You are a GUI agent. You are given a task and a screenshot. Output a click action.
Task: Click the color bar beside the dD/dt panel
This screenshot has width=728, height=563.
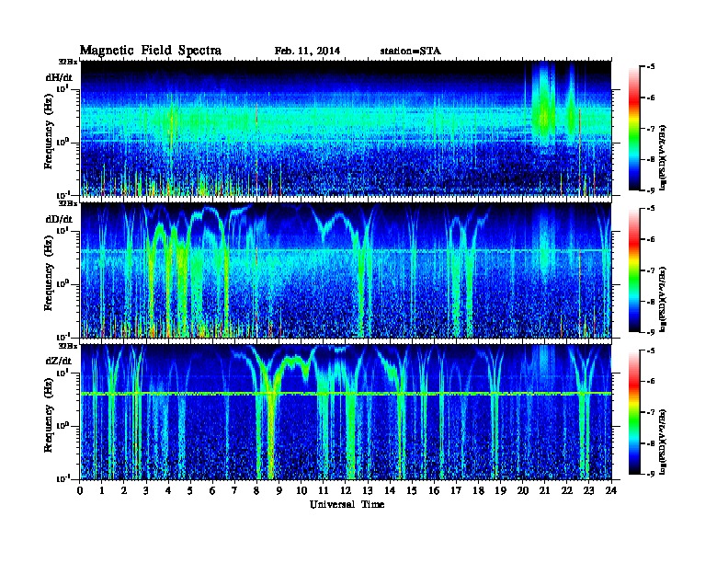634,270
